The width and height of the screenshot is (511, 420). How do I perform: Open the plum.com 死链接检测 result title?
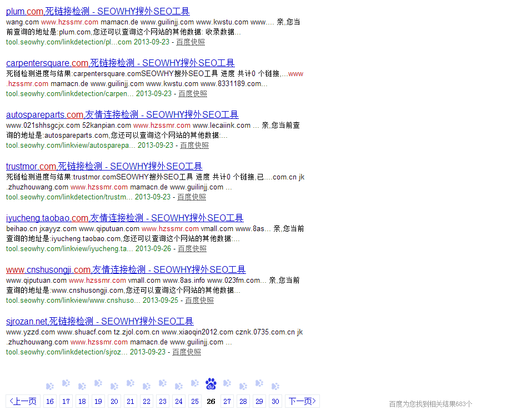tap(98, 12)
